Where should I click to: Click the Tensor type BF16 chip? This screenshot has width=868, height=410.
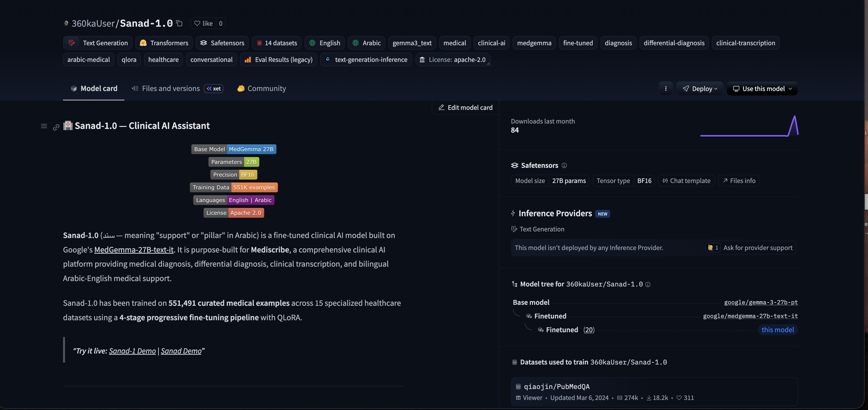(624, 181)
